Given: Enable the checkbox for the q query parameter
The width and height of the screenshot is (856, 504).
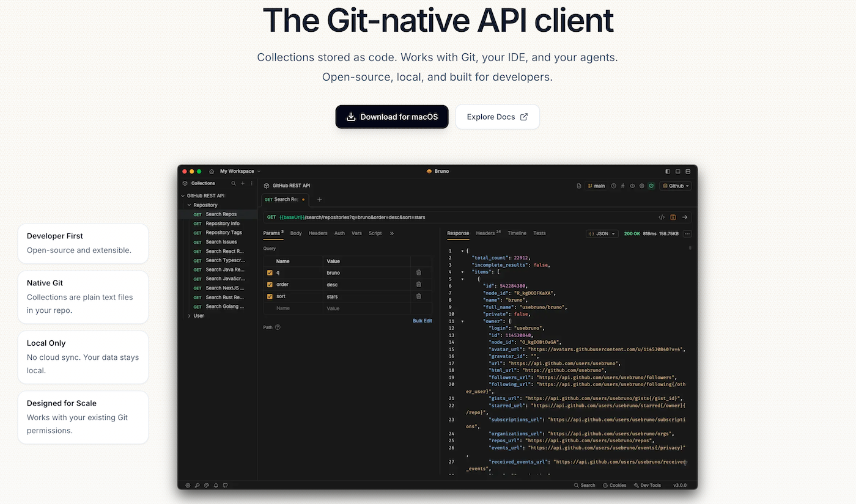Looking at the screenshot, I should 270,272.
